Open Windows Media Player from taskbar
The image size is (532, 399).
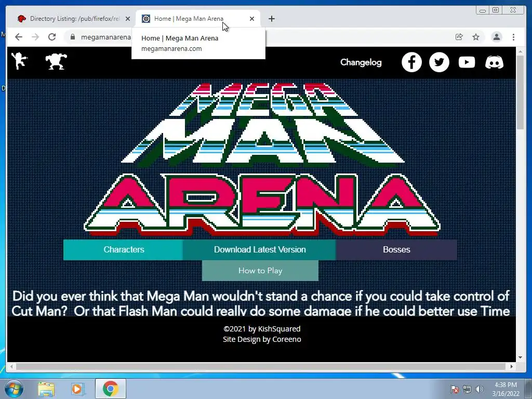pyautogui.click(x=78, y=389)
